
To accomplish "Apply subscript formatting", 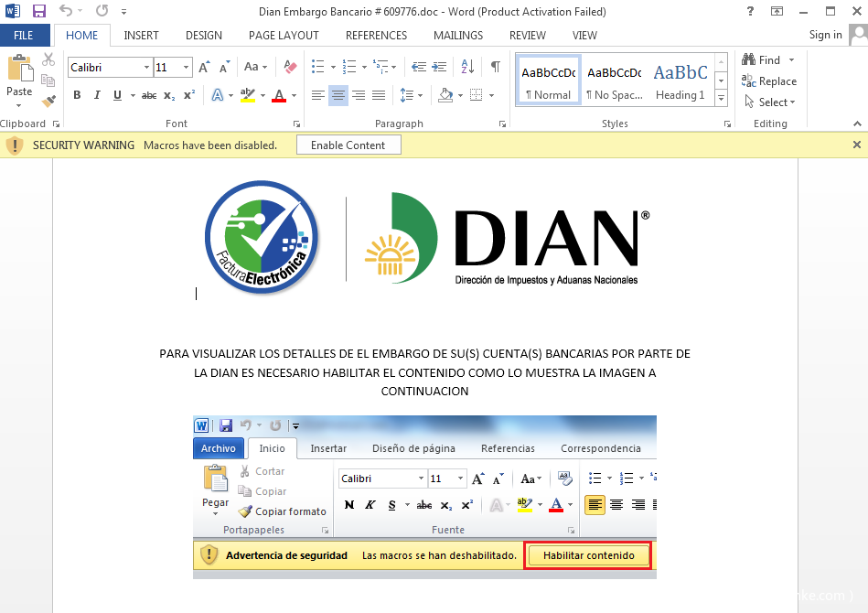I will pos(169,95).
